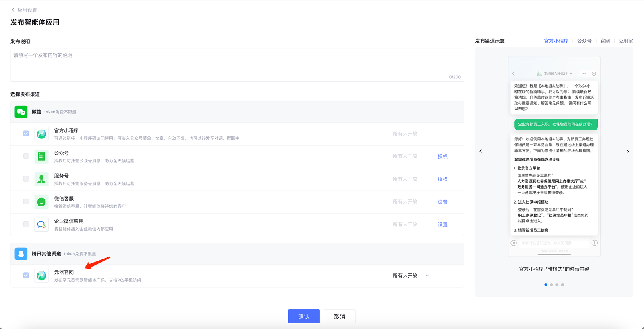Open 元器官网 所有人开放 access dropdown
This screenshot has height=329, width=644.
[x=411, y=276]
